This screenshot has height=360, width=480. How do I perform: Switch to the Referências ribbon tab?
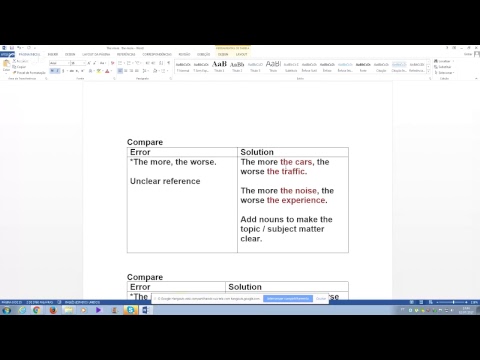126,54
